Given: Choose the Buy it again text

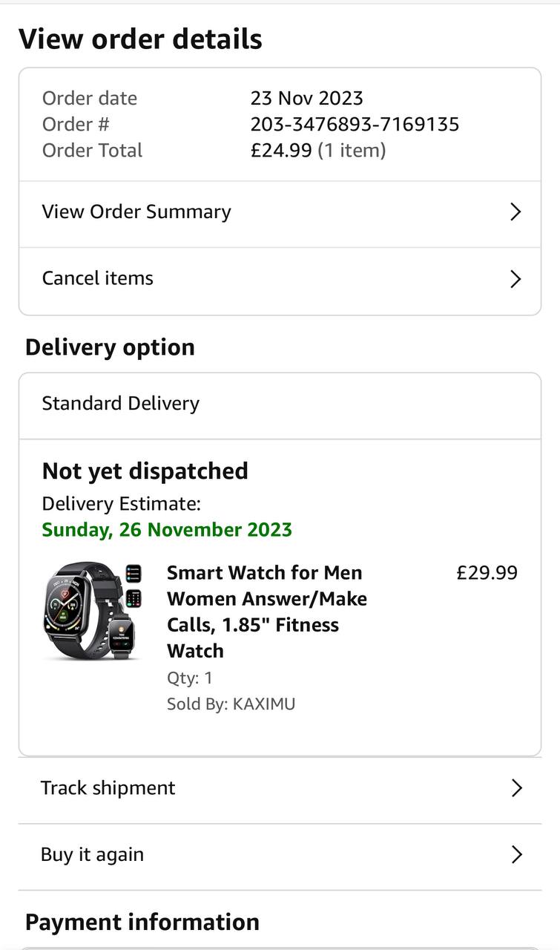Looking at the screenshot, I should (x=92, y=855).
